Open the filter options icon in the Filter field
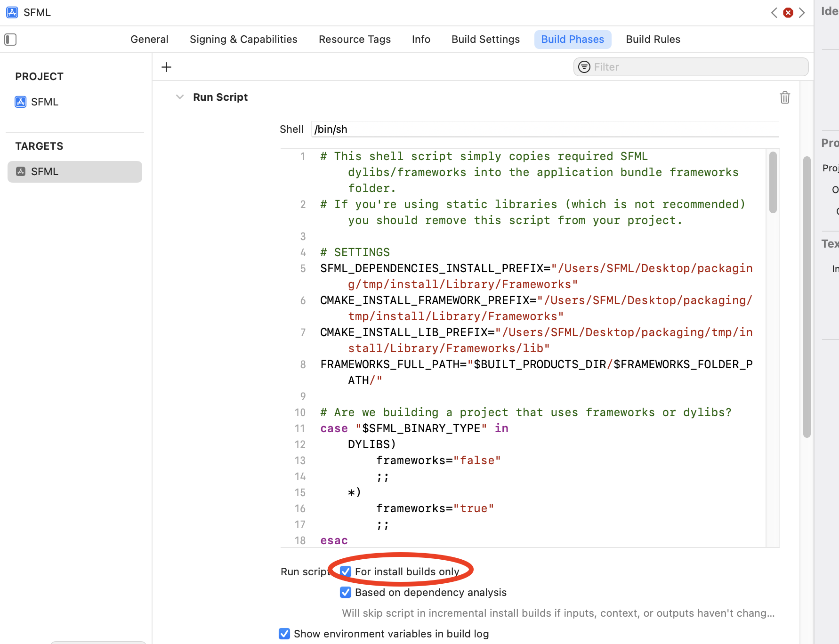Viewport: 839px width, 644px height. 584,67
